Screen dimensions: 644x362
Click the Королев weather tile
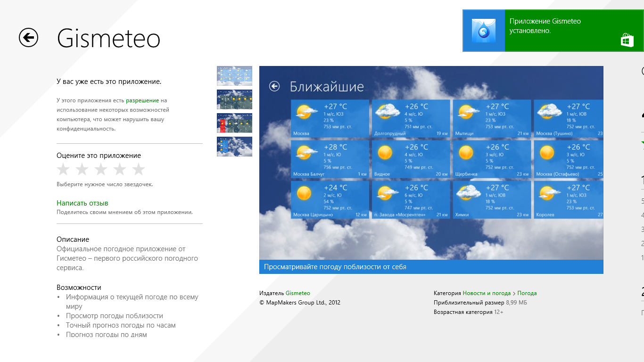tap(569, 199)
